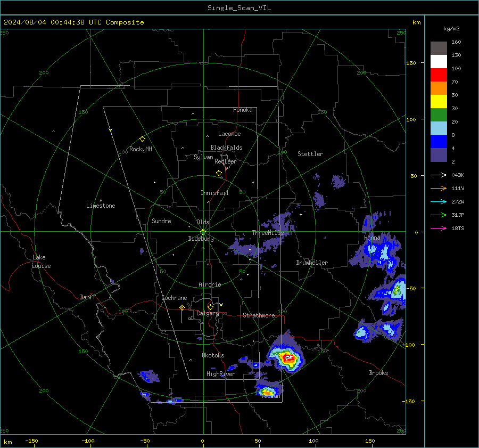Click the Lacombe town label
479x448 pixels.
[x=229, y=134]
